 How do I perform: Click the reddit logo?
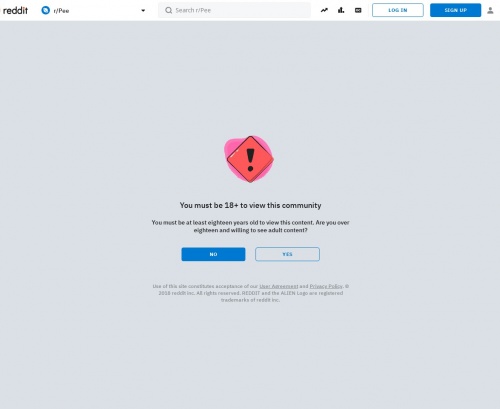(15, 10)
